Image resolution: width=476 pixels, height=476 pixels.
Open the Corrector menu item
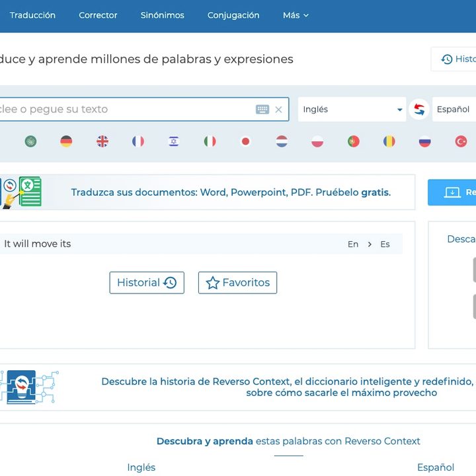pyautogui.click(x=98, y=15)
